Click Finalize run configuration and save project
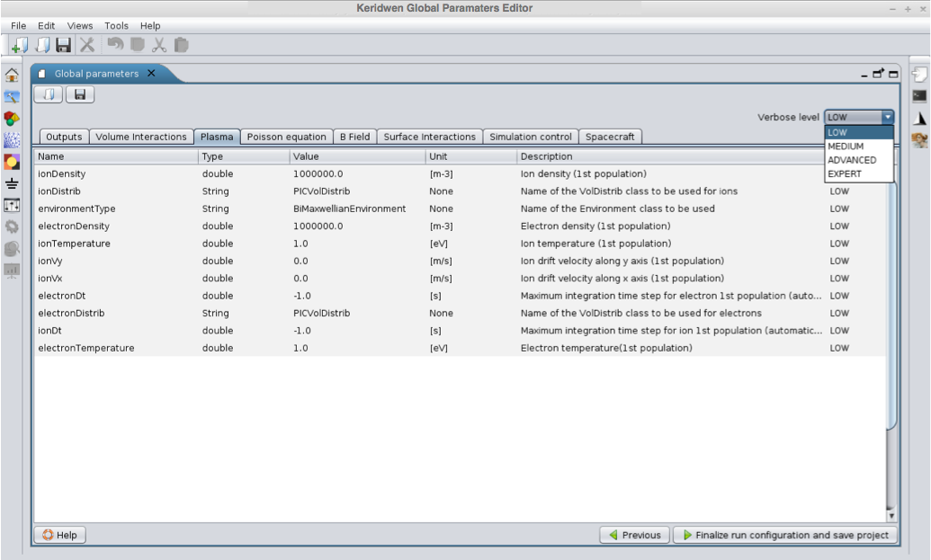The width and height of the screenshot is (931, 560). pyautogui.click(x=784, y=535)
